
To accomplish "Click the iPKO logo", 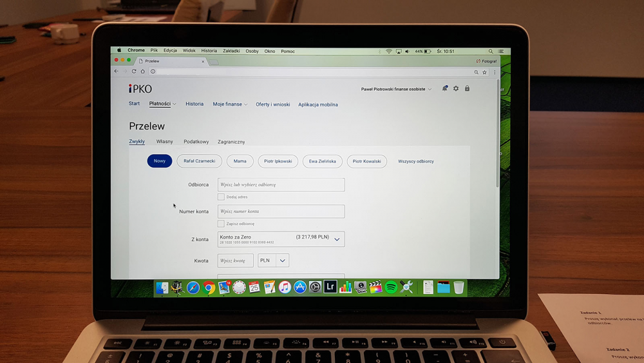I will click(x=140, y=89).
